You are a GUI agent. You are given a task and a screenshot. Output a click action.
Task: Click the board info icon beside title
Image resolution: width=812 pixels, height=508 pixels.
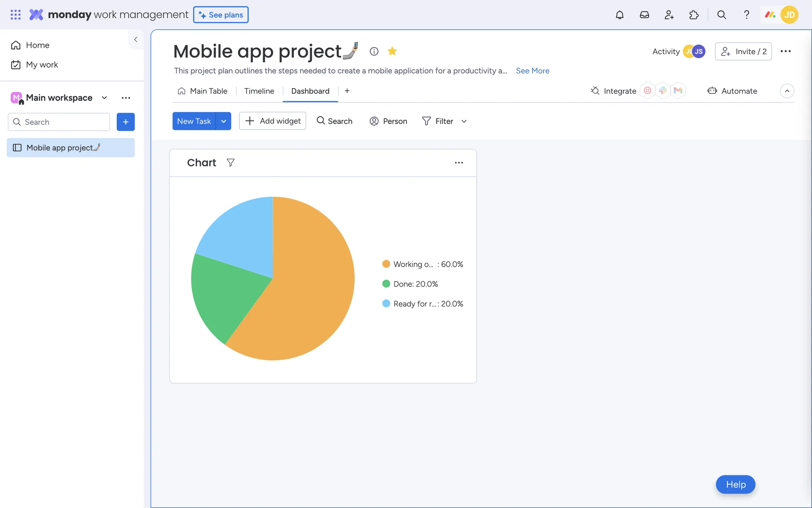coord(374,51)
